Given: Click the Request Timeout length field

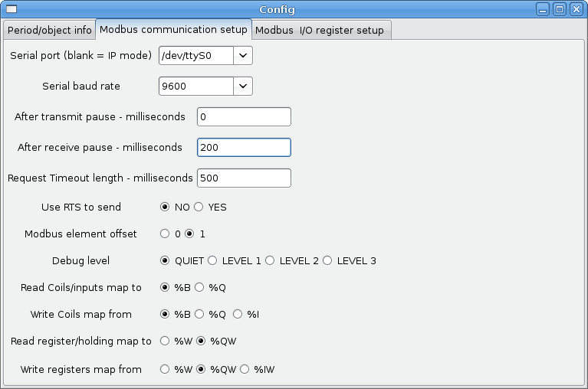Looking at the screenshot, I should pyautogui.click(x=244, y=178).
